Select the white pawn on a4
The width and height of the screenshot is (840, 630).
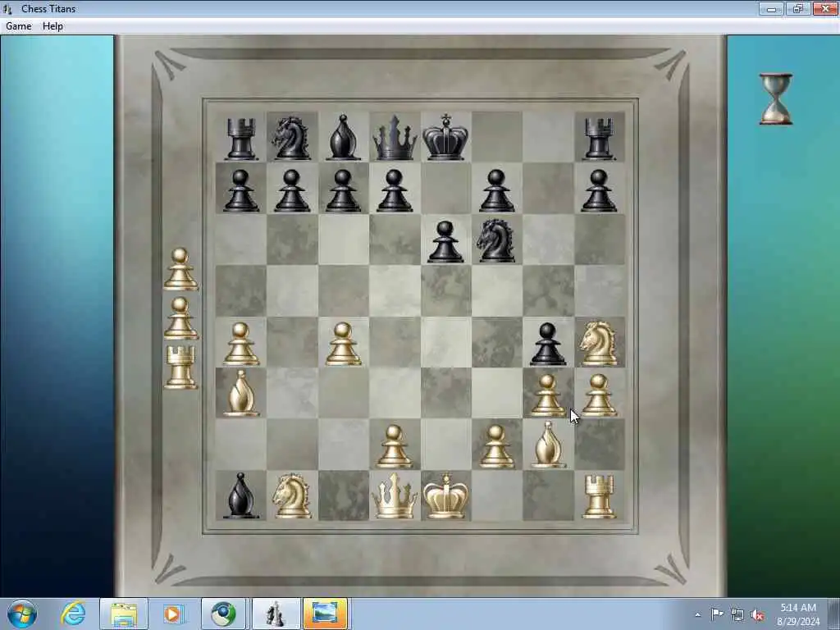(x=240, y=345)
